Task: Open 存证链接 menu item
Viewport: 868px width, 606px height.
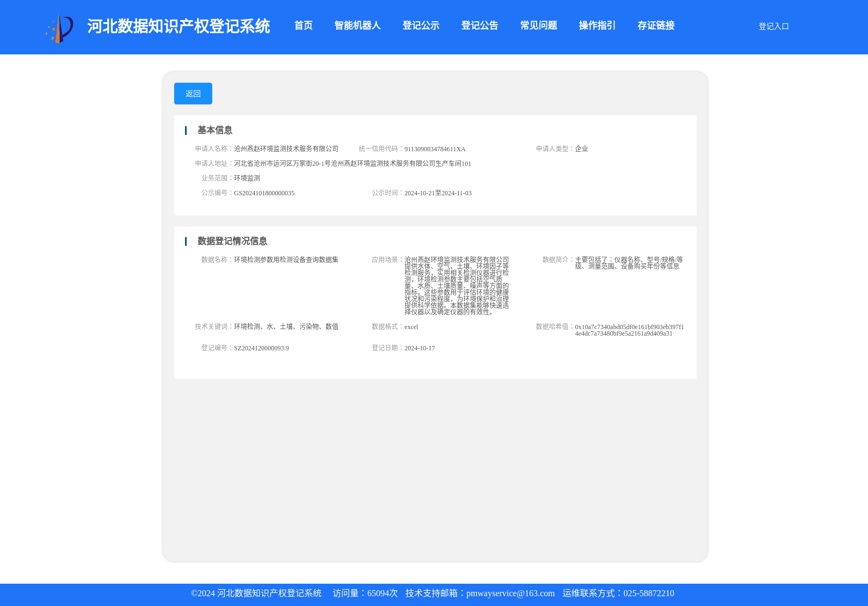Action: tap(656, 26)
